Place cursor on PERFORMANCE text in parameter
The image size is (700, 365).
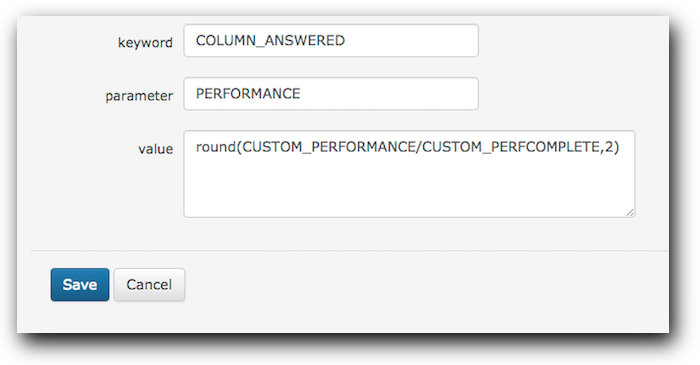tap(248, 94)
